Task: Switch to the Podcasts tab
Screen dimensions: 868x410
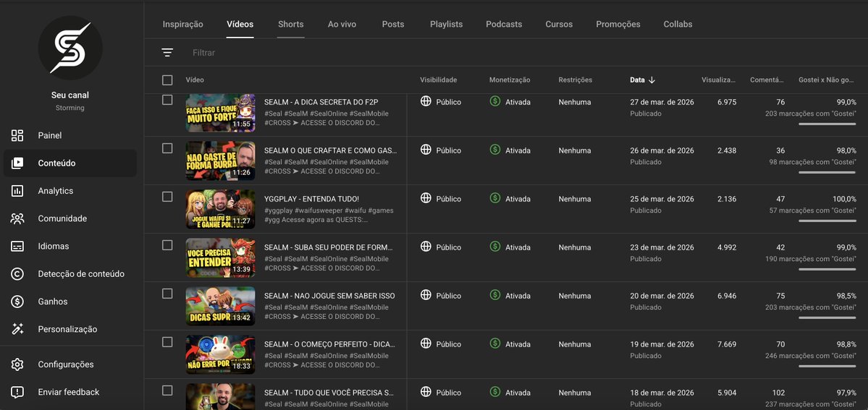Action: [x=504, y=25]
